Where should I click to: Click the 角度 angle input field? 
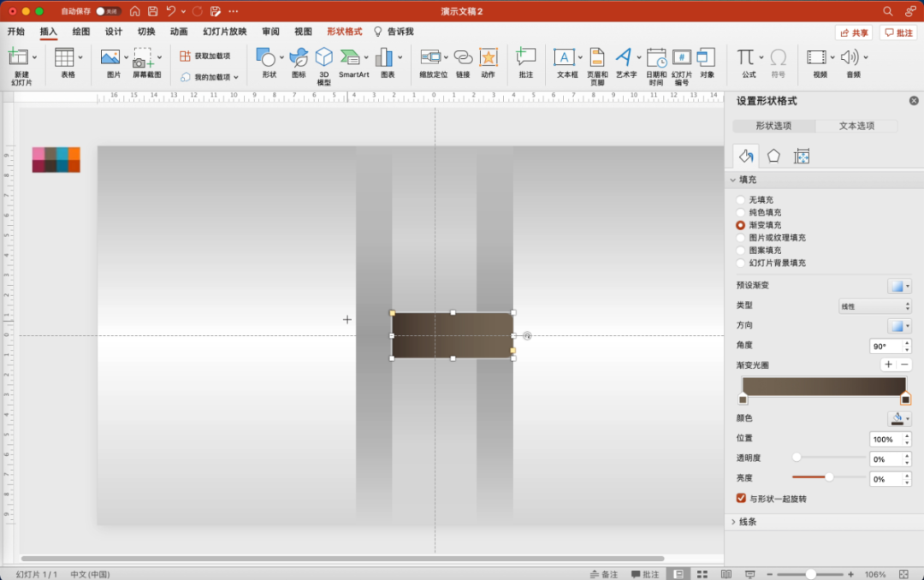coord(885,346)
